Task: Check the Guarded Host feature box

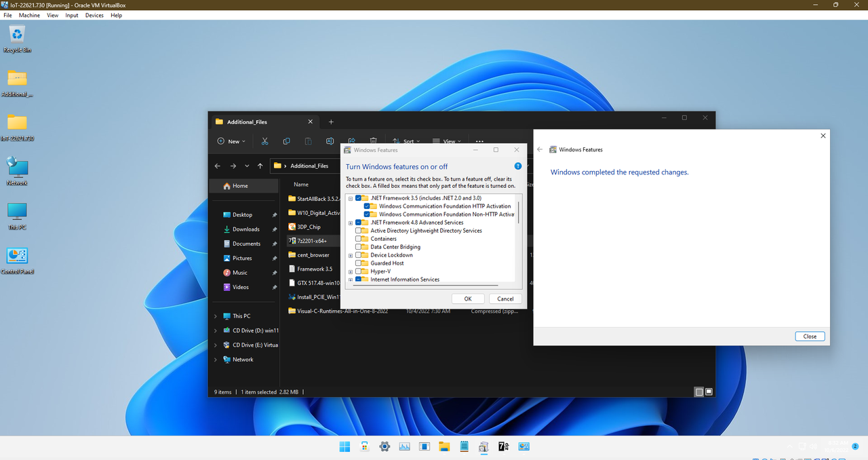Action: [x=359, y=263]
